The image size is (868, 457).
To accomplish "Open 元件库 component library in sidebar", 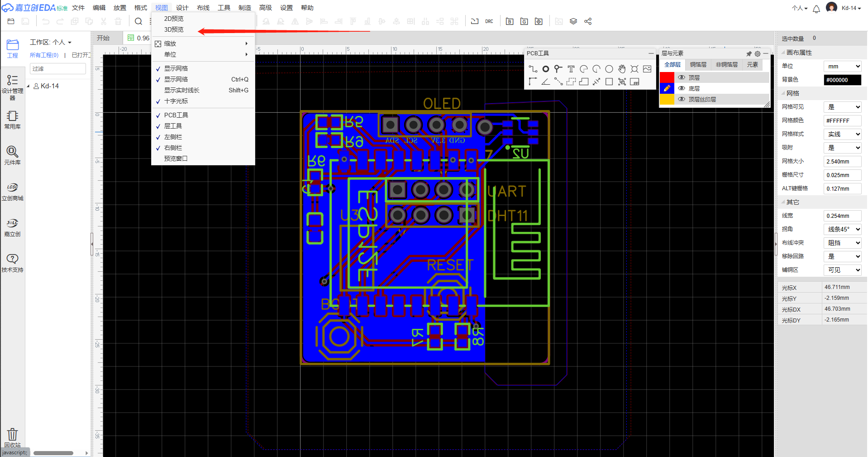I will (12, 155).
